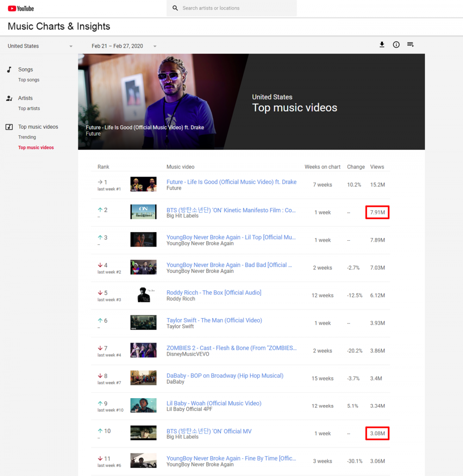Image resolution: width=463 pixels, height=476 pixels.
Task: Click the red down arrow at rank 7
Action: point(100,348)
